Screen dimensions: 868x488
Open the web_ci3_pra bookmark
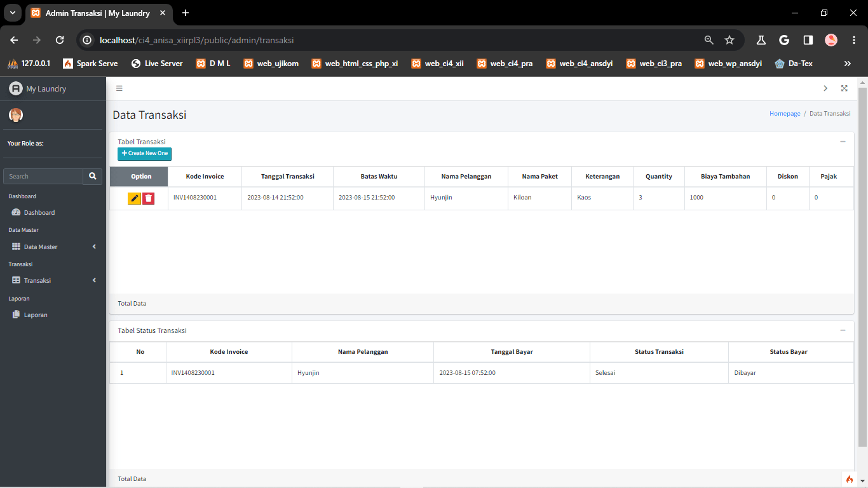(x=654, y=64)
